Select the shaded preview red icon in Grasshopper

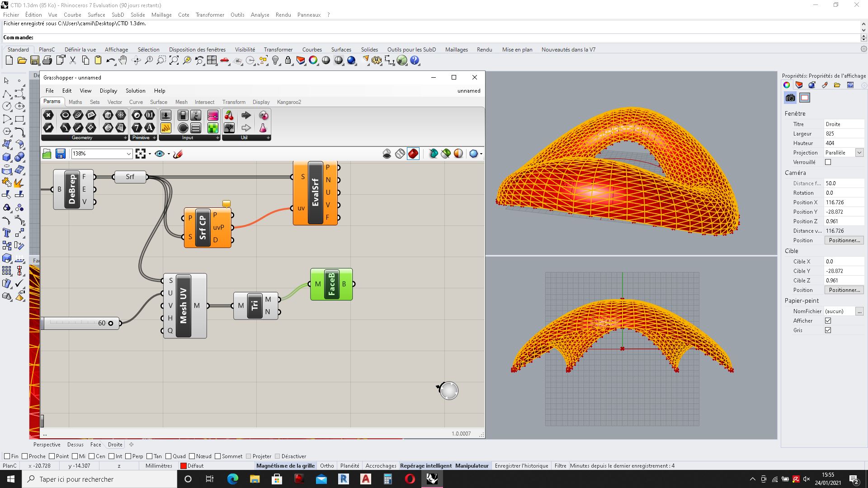click(x=413, y=154)
